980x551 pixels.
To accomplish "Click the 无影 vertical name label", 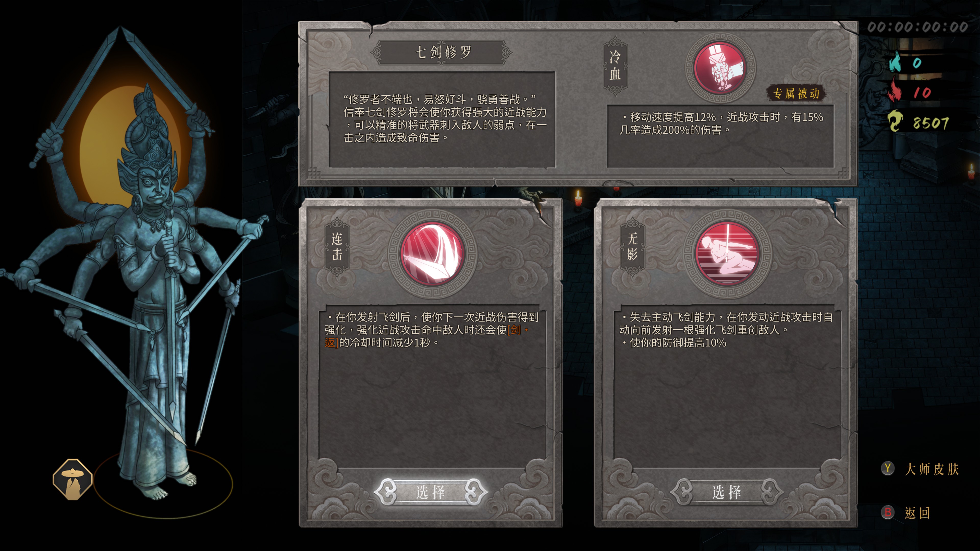I will point(632,246).
